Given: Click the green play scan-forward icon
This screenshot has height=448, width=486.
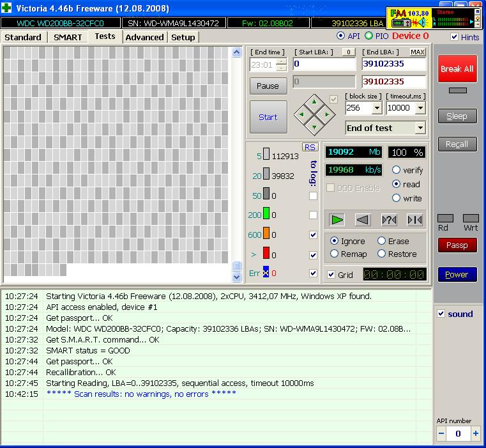Looking at the screenshot, I should point(337,220).
